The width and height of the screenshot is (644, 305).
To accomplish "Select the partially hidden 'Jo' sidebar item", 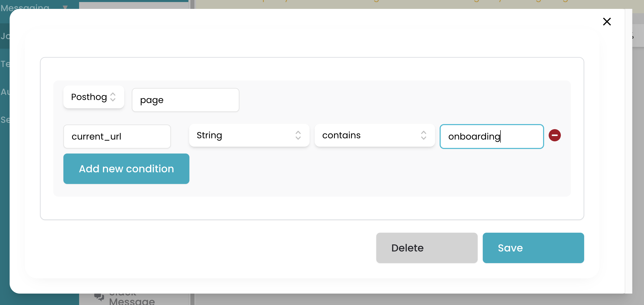I will click(5, 36).
